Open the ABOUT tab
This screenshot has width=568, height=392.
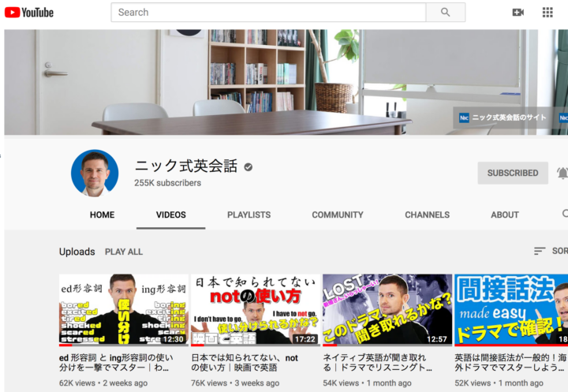point(505,215)
